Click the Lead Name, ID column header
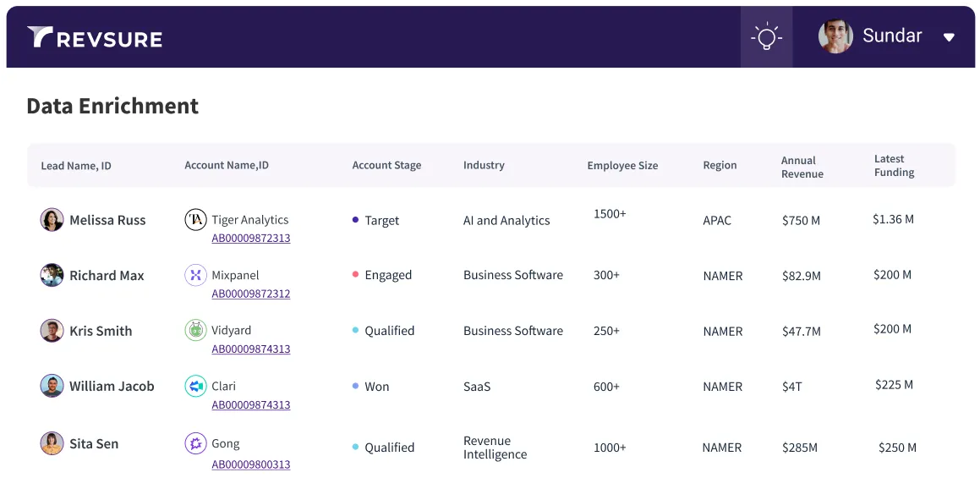This screenshot has width=980, height=500. click(x=76, y=166)
